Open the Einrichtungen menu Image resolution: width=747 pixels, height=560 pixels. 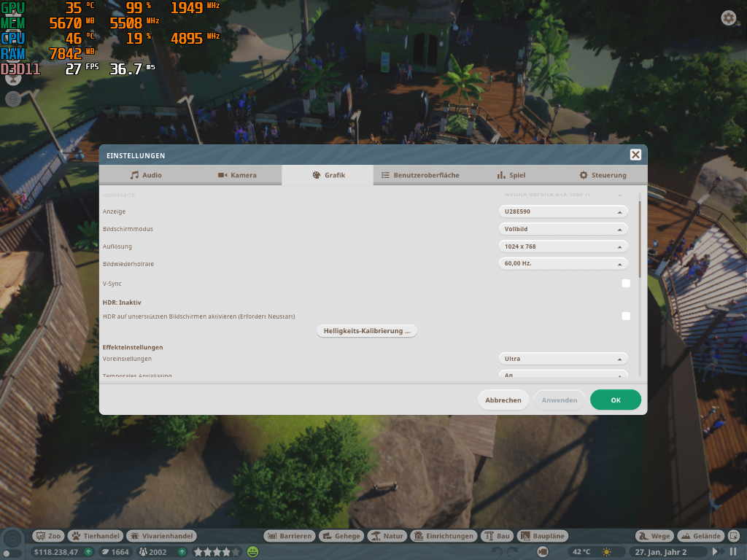(x=444, y=536)
